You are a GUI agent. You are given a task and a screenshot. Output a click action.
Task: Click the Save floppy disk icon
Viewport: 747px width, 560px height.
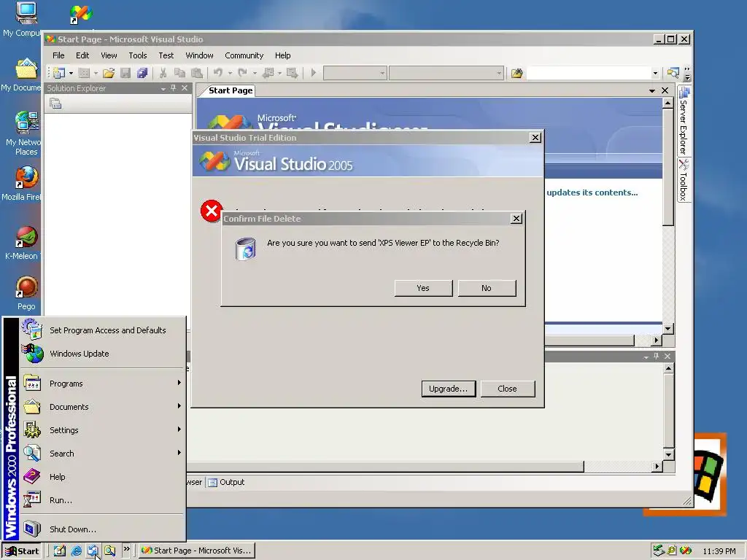click(x=125, y=73)
